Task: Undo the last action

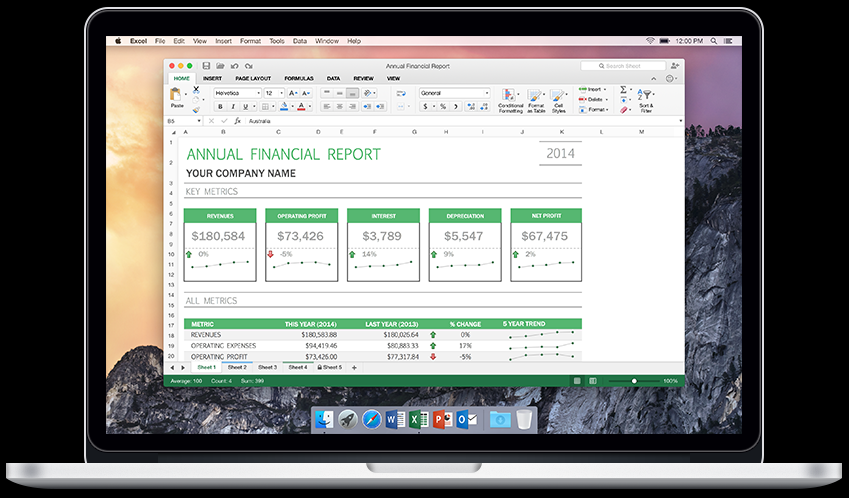Action: click(234, 66)
